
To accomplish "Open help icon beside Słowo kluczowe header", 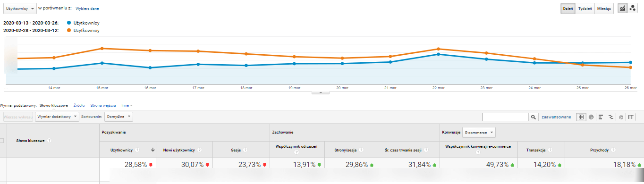I will 49,140.
